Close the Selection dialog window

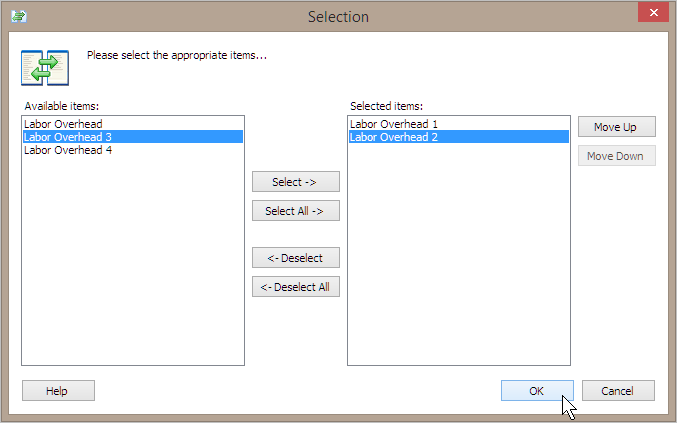652,14
